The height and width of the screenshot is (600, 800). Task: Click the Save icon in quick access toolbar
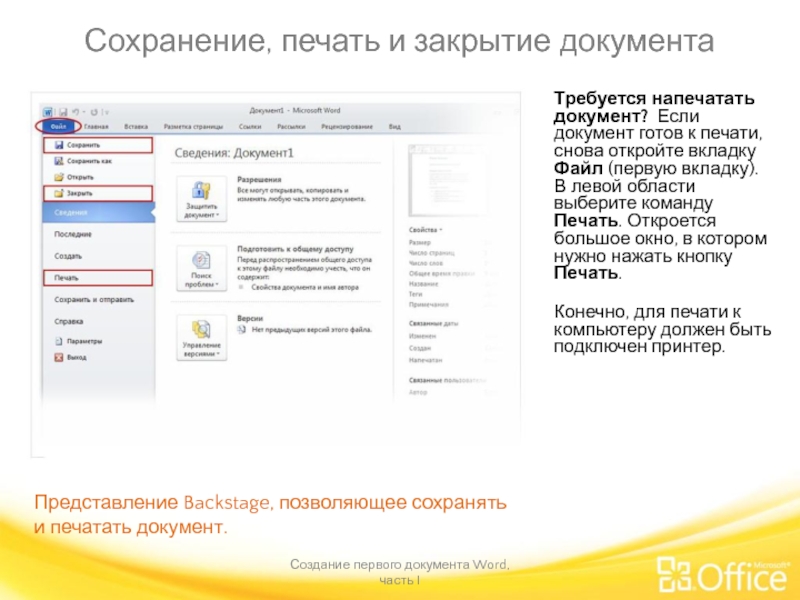click(x=63, y=112)
